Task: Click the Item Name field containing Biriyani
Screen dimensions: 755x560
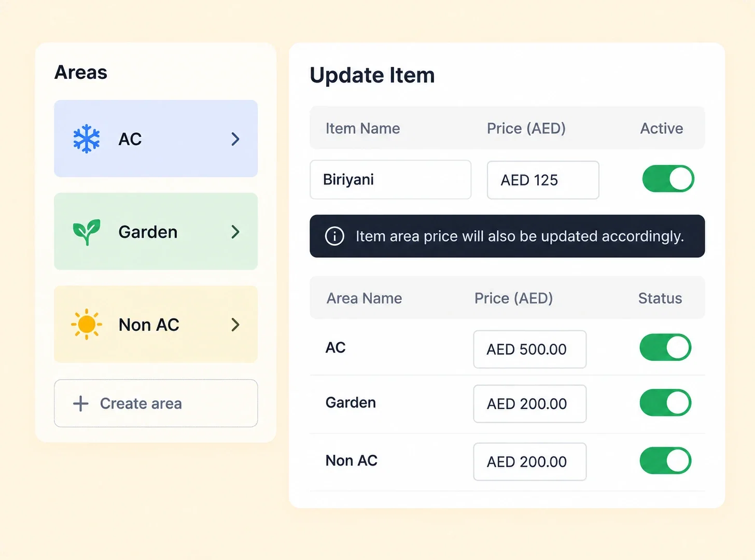Action: pos(390,179)
